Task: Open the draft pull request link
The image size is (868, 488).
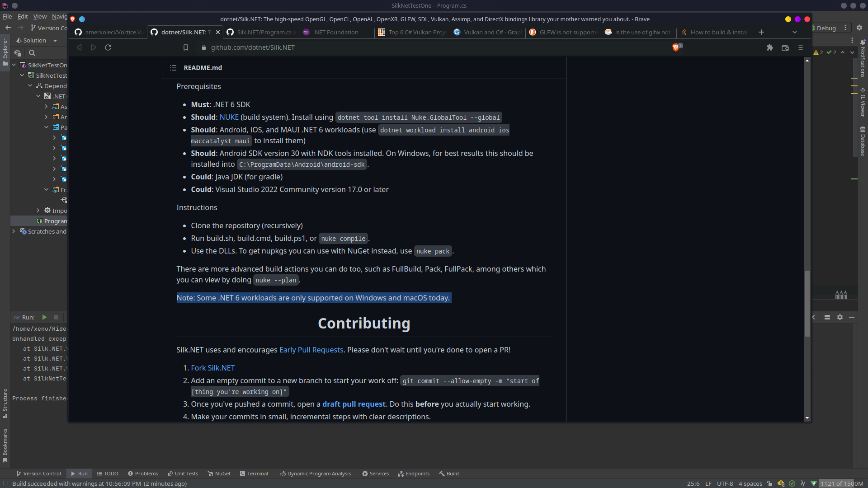Action: pos(354,404)
